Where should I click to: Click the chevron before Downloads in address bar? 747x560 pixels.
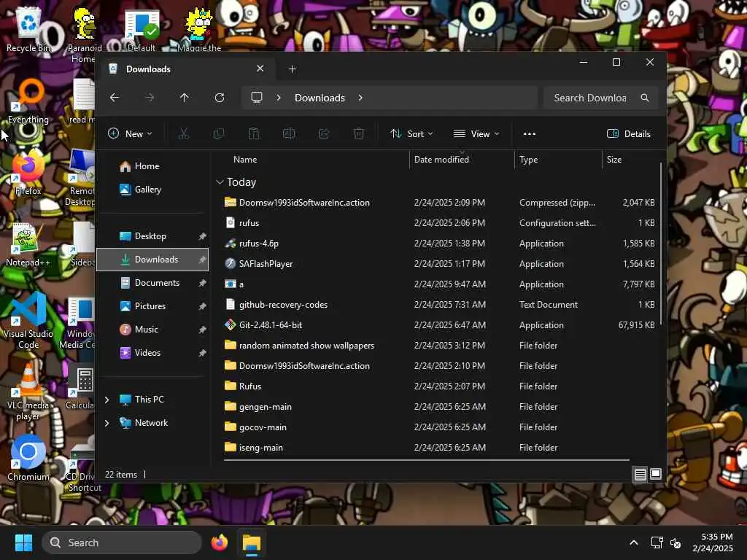point(278,98)
